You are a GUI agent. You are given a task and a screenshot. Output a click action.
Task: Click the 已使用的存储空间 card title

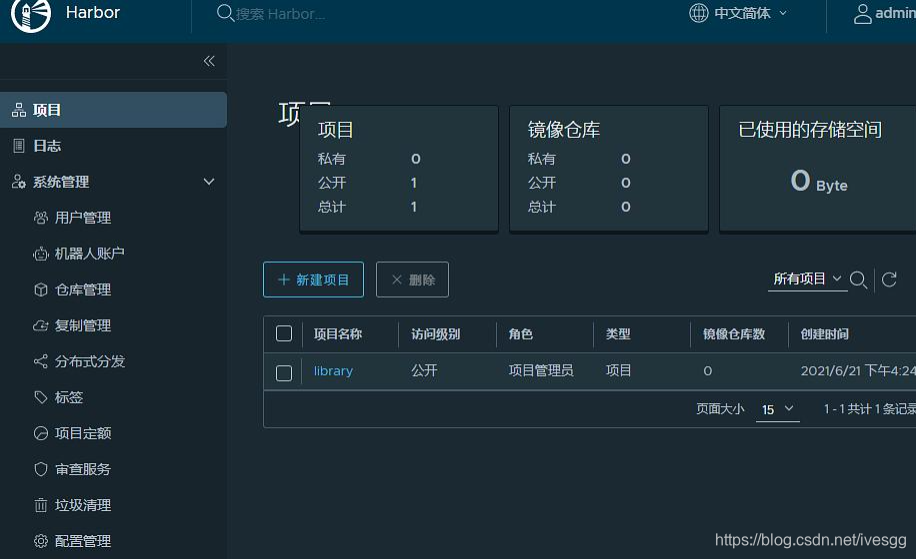point(810,130)
